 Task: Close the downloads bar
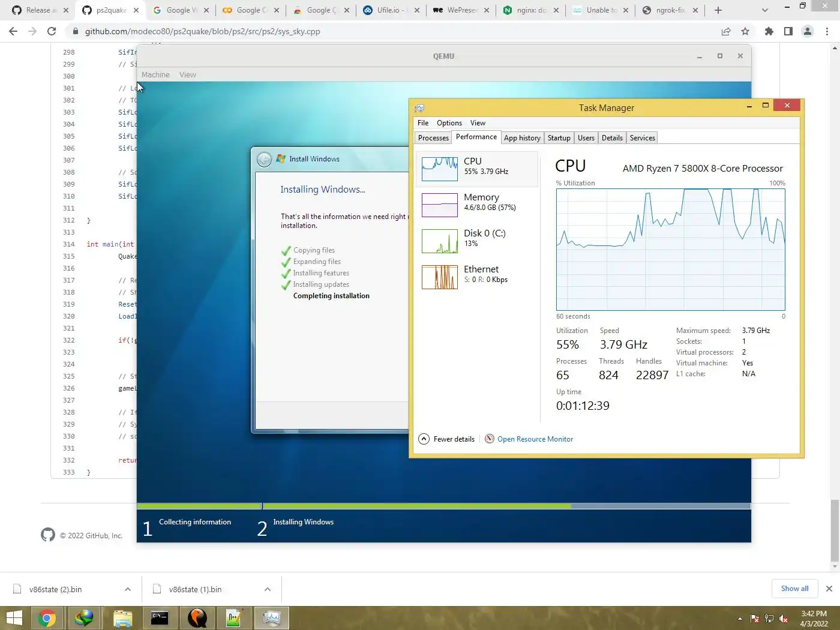tap(829, 589)
